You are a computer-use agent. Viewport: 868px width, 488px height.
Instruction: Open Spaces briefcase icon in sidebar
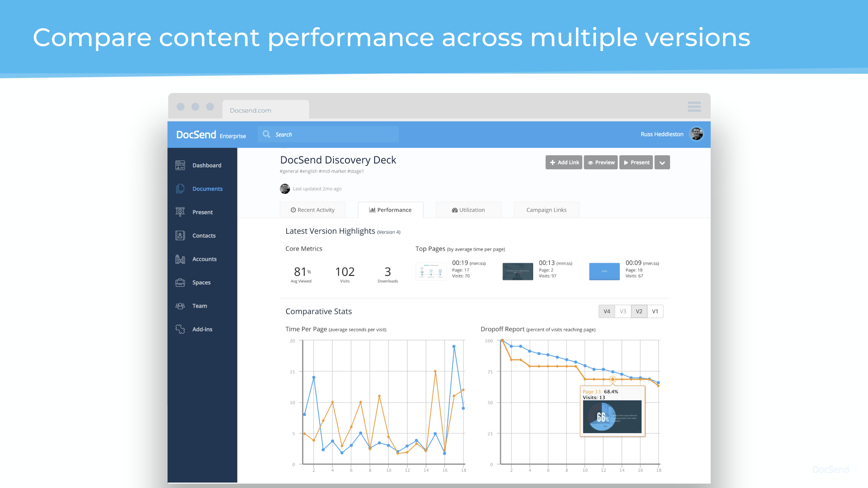tap(180, 282)
